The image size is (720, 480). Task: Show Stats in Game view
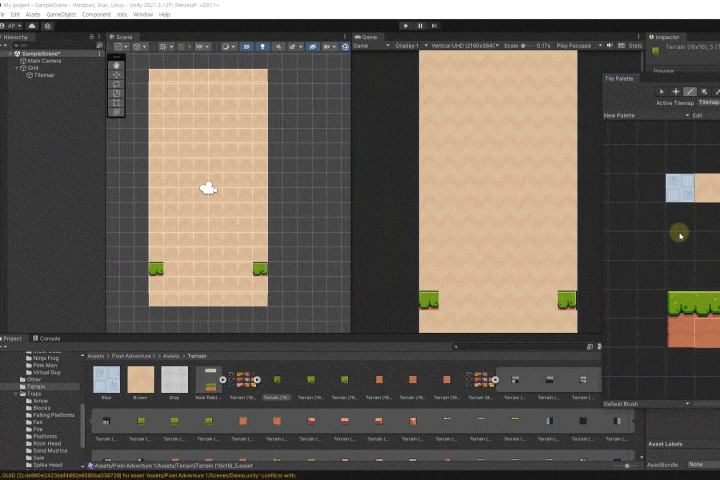(x=635, y=46)
